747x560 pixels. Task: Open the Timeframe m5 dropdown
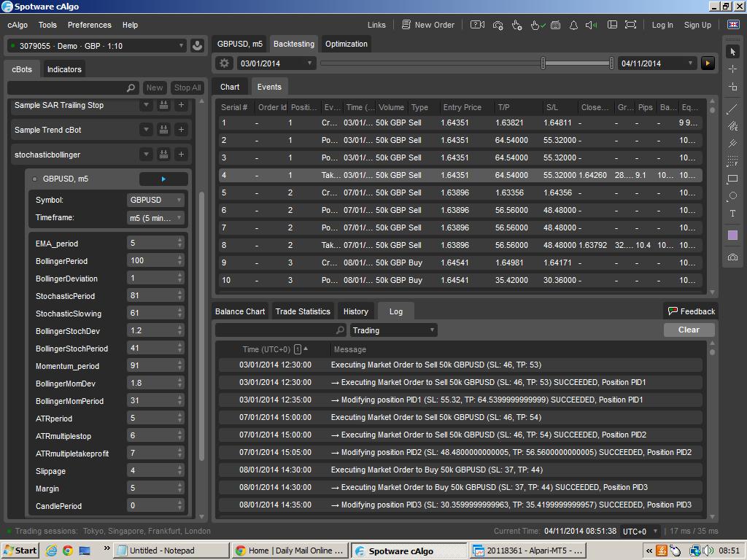point(155,218)
